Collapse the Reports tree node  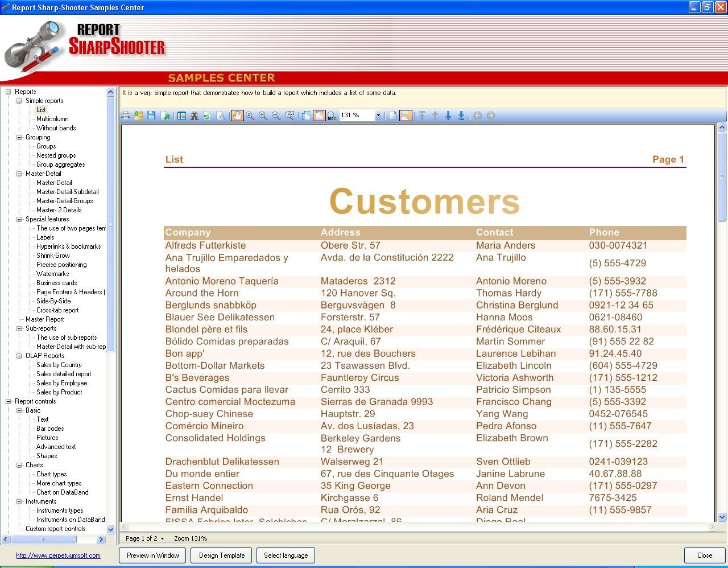coord(9,92)
